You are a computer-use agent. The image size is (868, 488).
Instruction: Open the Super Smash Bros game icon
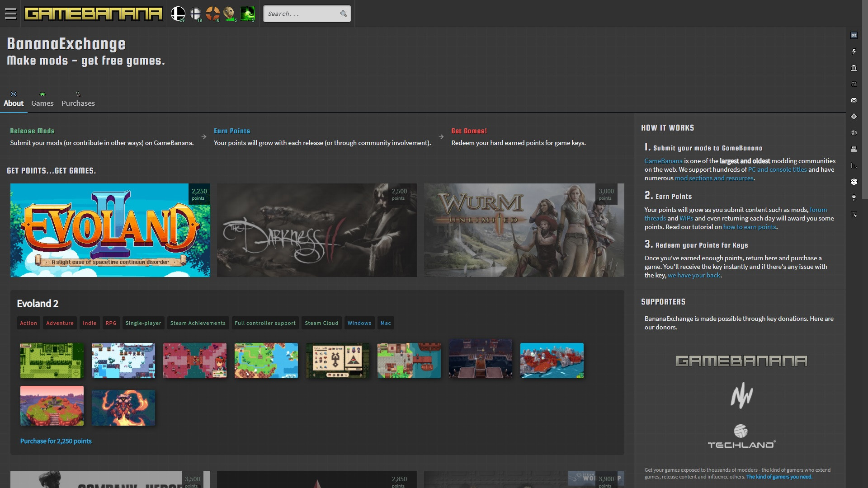pyautogui.click(x=178, y=13)
